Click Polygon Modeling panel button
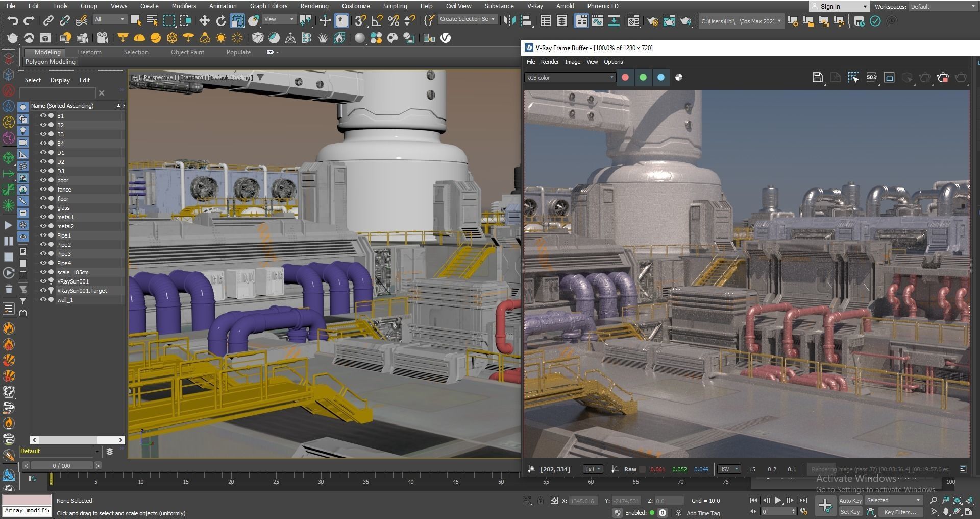 (x=51, y=62)
